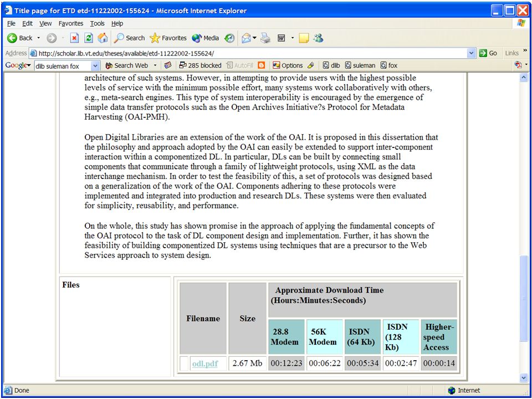
Task: Open the Back history dropdown arrow
Action: [38, 38]
